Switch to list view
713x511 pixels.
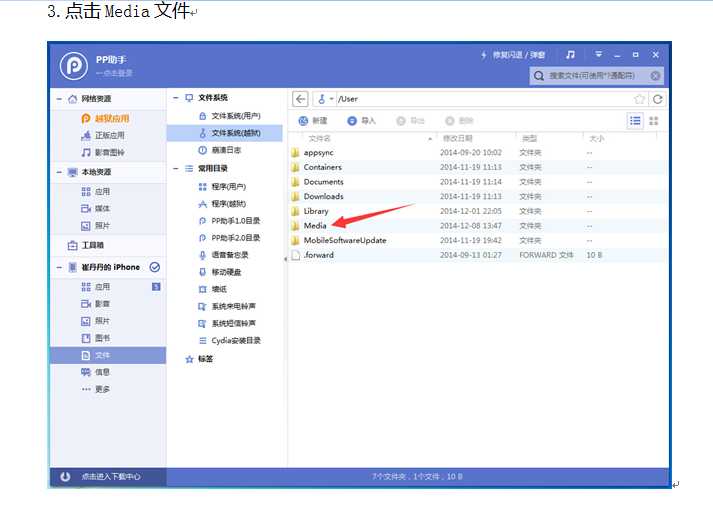click(x=635, y=121)
